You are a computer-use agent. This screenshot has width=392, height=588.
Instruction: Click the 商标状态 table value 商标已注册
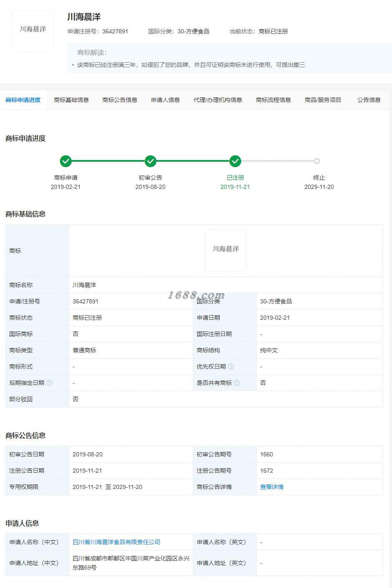click(87, 318)
